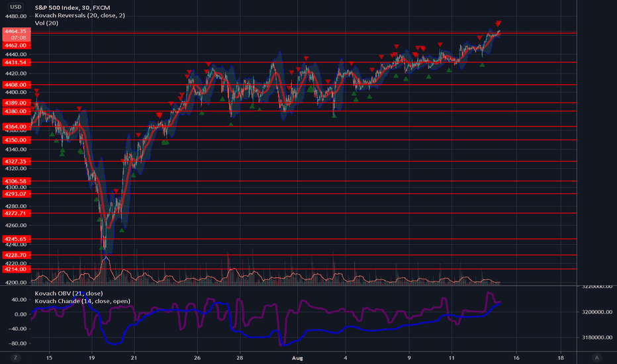This screenshot has height=364, width=617.
Task: Click the 4431.54 horizontal line price label
Action: [x=16, y=62]
